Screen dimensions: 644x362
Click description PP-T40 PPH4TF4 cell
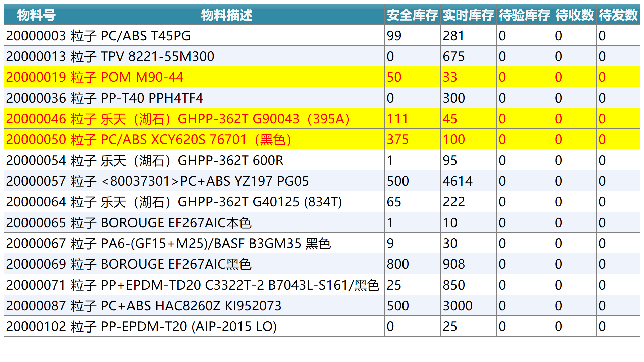pos(137,98)
